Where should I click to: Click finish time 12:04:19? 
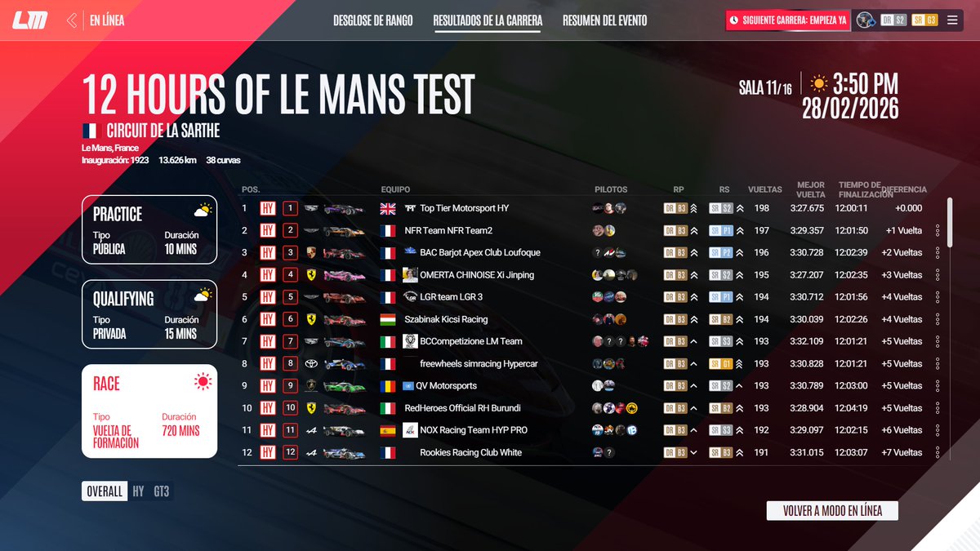(x=851, y=408)
